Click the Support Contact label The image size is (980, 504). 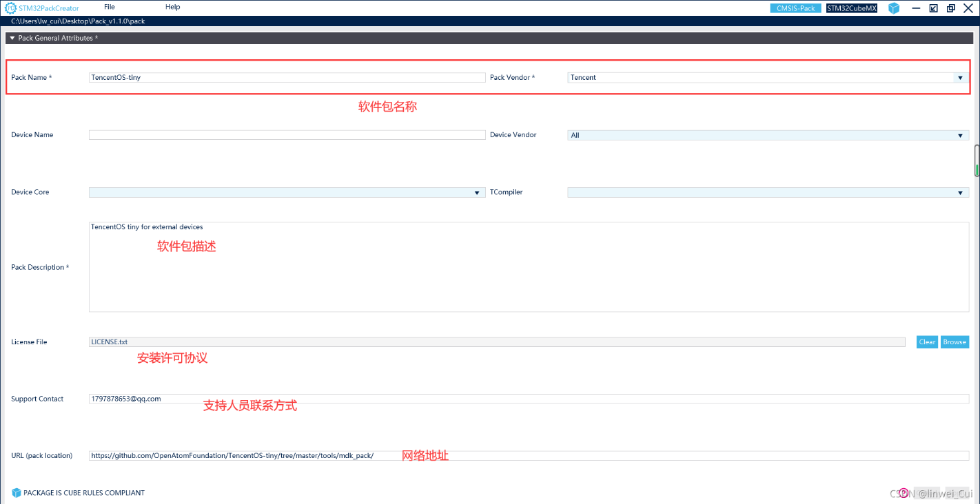coord(37,399)
